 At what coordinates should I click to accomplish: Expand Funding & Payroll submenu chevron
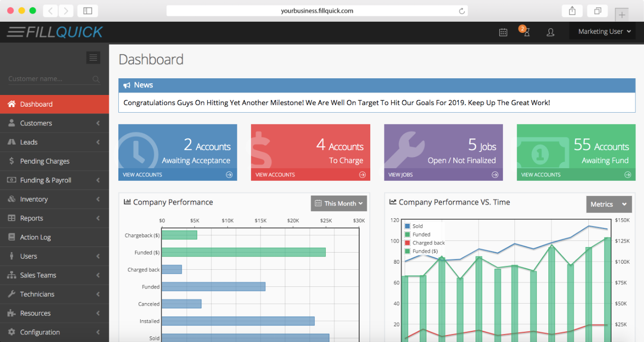point(98,180)
